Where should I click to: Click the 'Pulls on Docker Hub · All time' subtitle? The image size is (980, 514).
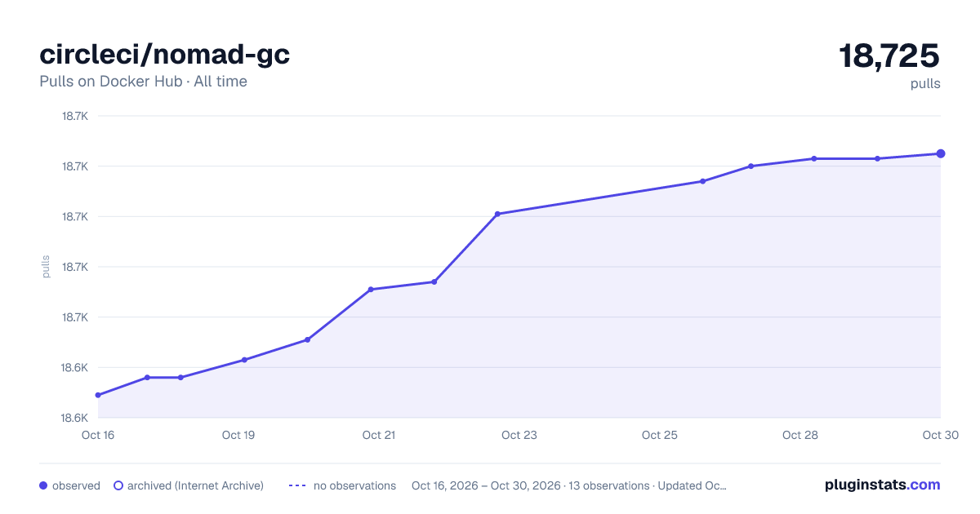pyautogui.click(x=143, y=82)
